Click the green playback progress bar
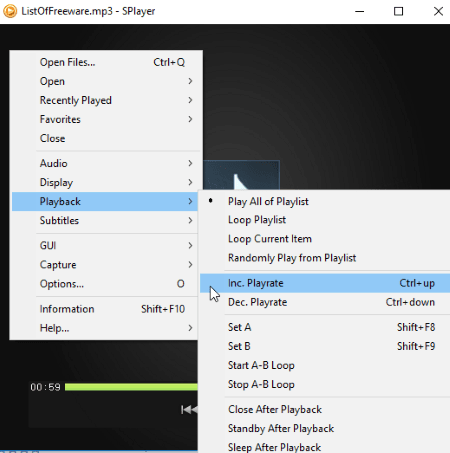This screenshot has width=450, height=453. click(x=131, y=387)
